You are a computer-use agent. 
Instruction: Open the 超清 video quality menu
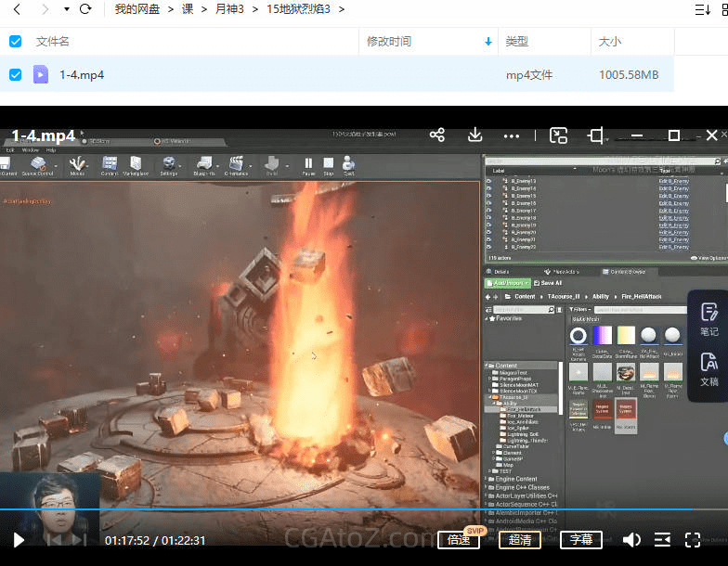[520, 540]
